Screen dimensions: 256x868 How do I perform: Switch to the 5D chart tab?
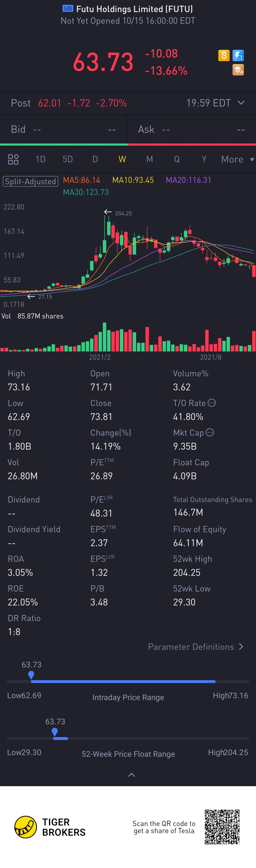pos(68,159)
